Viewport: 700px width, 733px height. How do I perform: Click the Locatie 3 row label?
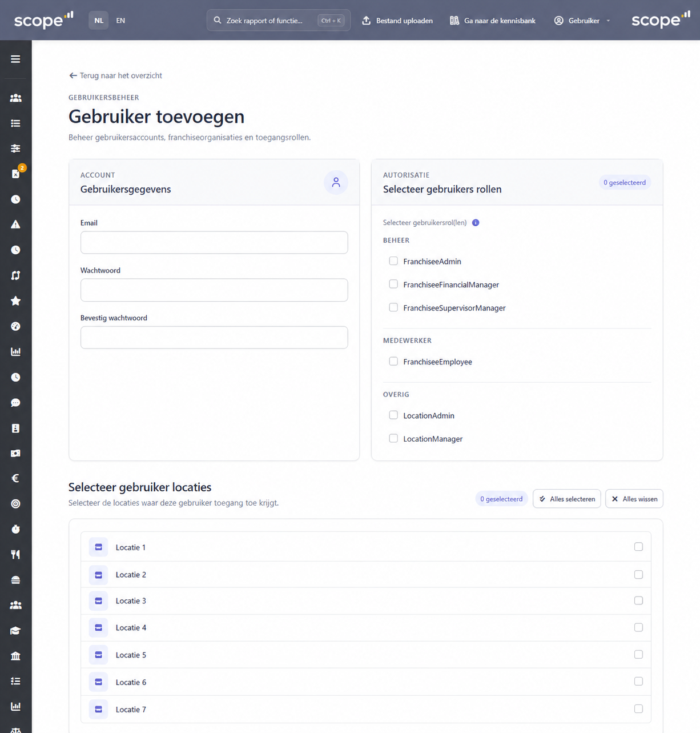pos(131,601)
